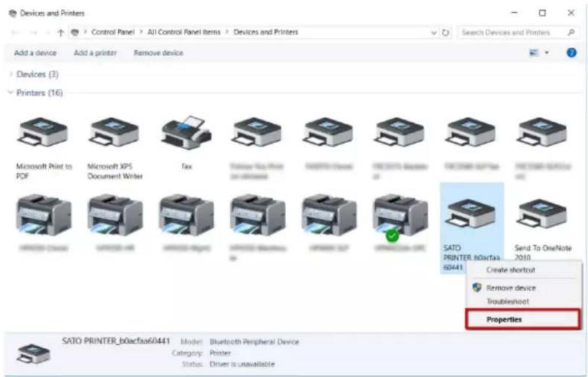
Task: Collapse the Printers (16) group
Action: click(11, 93)
